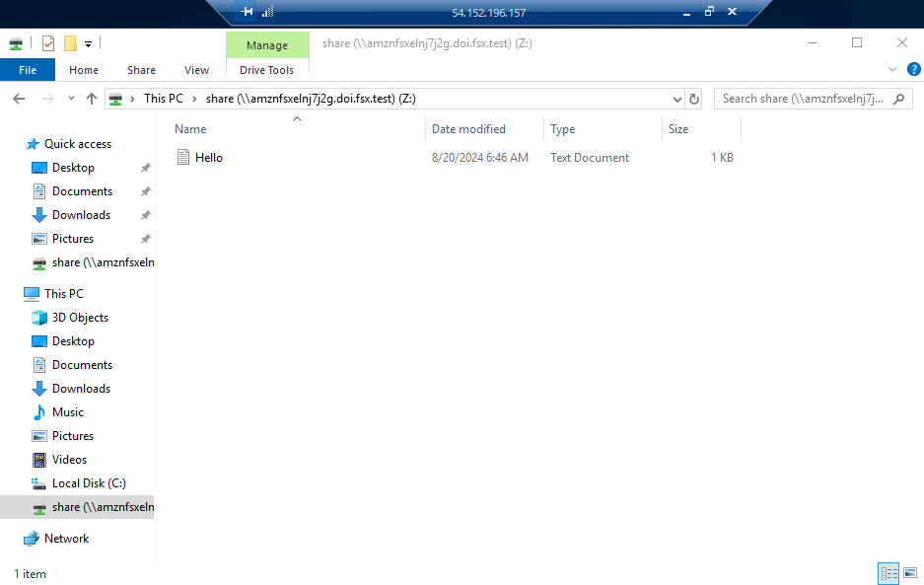Sort by the Type column header
924x585 pixels.
coord(563,129)
